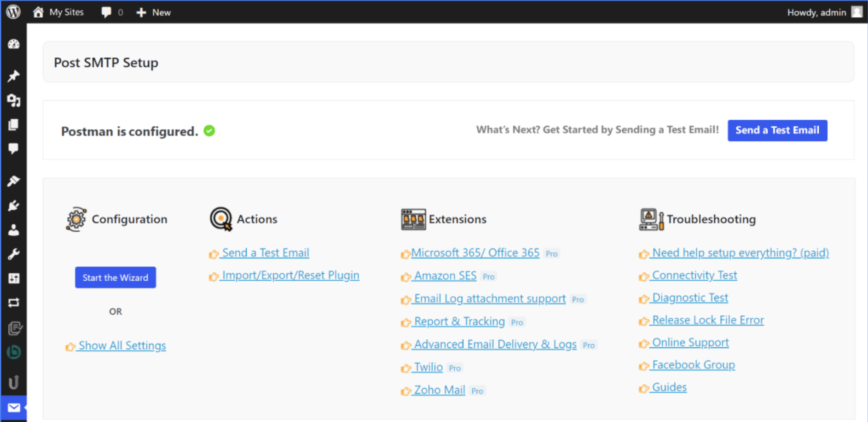Open Posts via the pushpin icon

click(14, 76)
